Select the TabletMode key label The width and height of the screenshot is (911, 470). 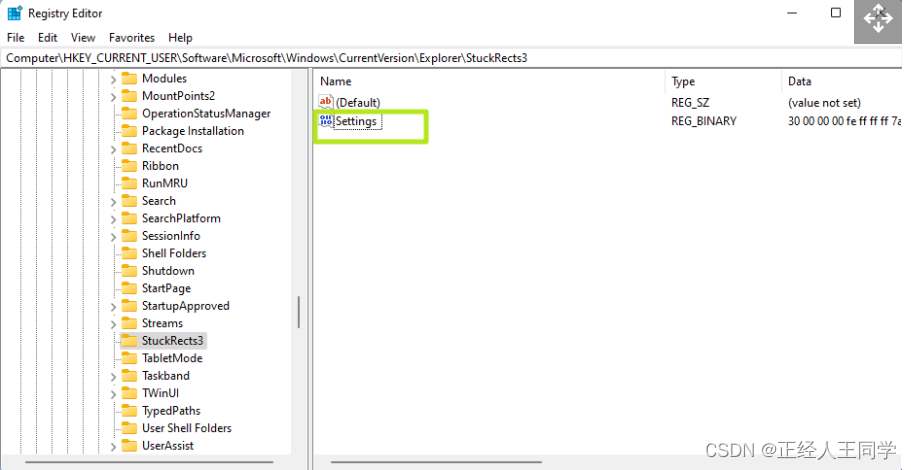point(172,358)
